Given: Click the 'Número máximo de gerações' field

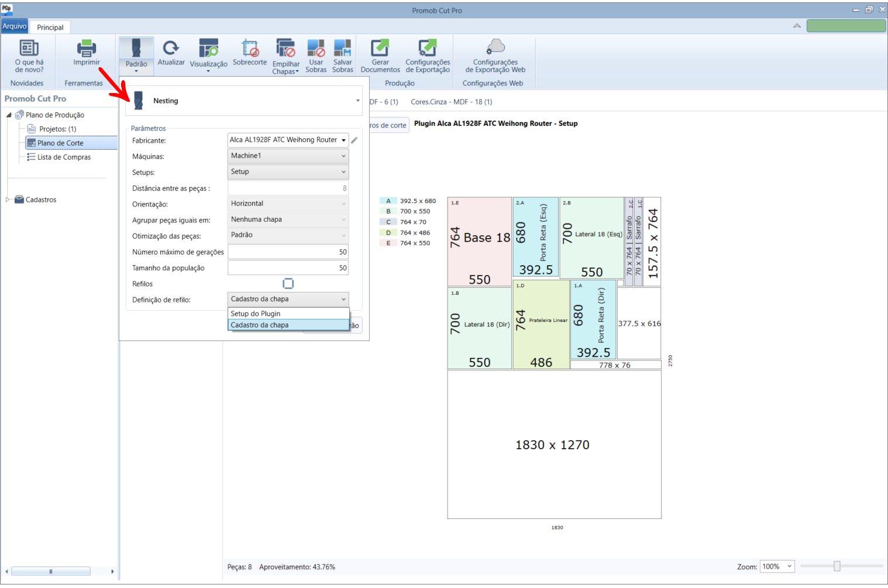Looking at the screenshot, I should pos(288,252).
